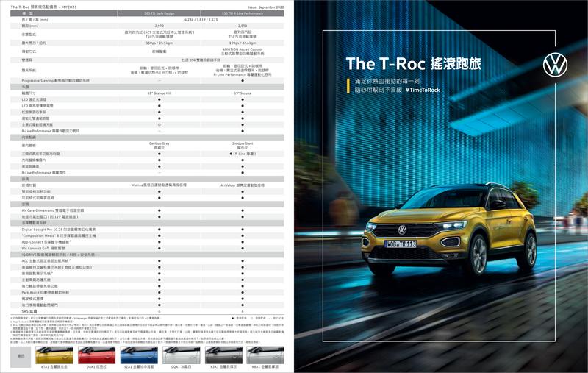Click the 5ZA1 color code caption
The width and height of the screenshot is (588, 373).
(139, 367)
